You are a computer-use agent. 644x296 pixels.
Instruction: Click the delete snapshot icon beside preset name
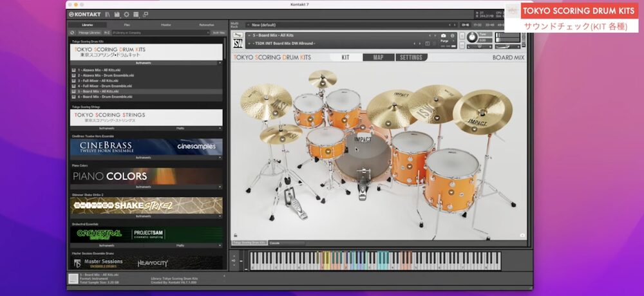pos(435,44)
